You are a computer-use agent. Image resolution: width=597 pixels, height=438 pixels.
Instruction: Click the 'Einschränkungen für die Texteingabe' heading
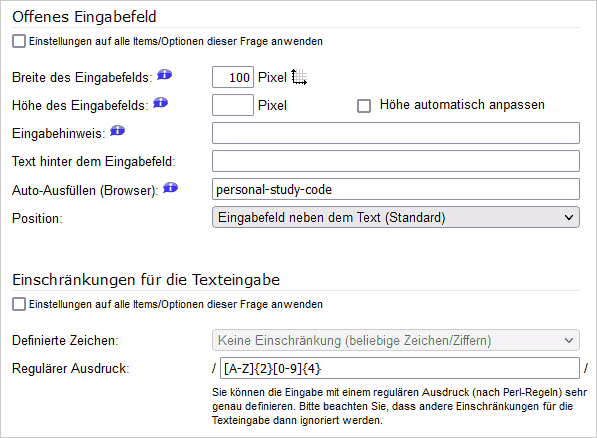(146, 280)
